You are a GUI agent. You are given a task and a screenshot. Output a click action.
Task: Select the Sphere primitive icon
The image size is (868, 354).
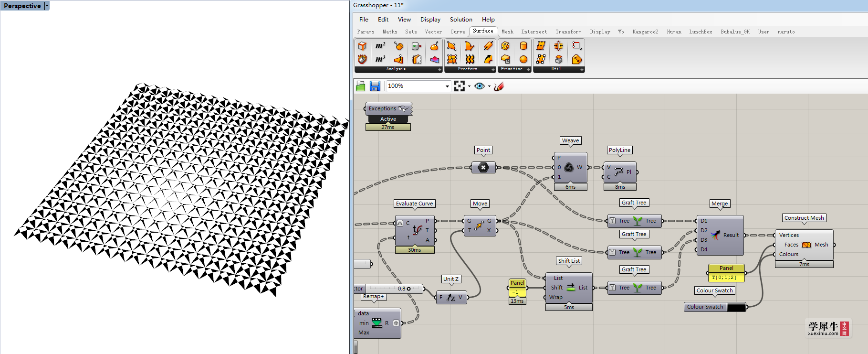coord(523,59)
